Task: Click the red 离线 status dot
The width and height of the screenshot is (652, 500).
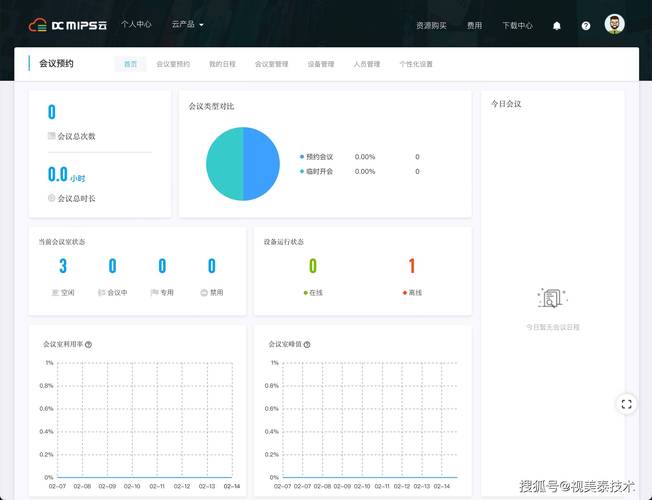Action: click(405, 293)
